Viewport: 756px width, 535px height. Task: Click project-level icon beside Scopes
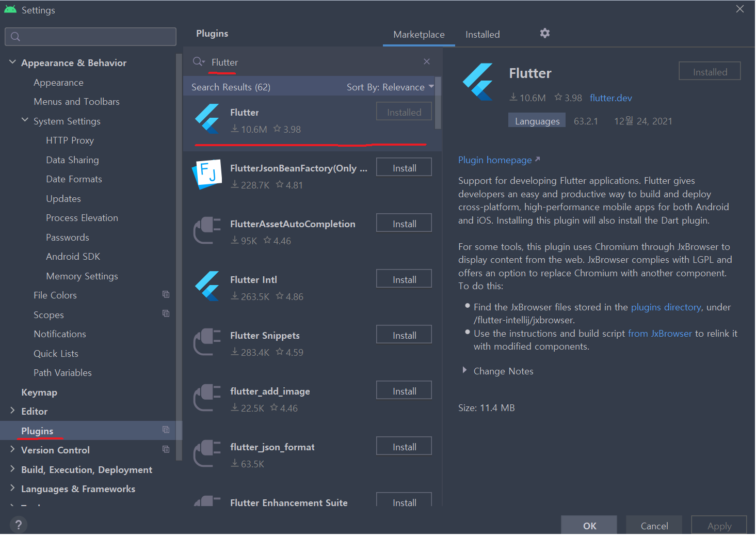[166, 313]
